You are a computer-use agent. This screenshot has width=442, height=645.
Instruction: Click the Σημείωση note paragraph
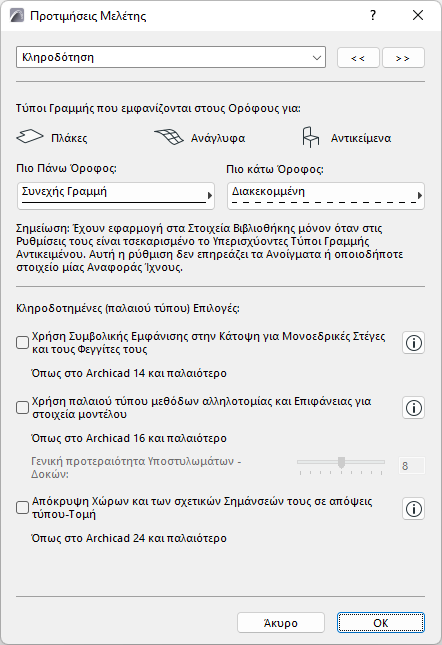pyautogui.click(x=210, y=248)
